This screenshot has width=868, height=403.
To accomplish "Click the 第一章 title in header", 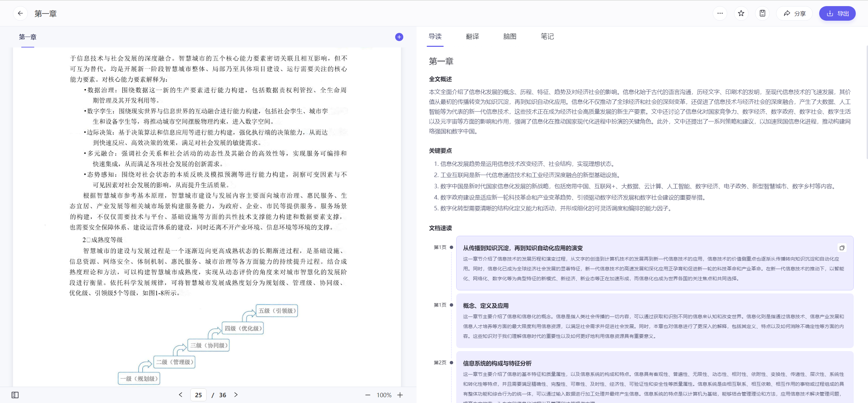I will pos(45,14).
